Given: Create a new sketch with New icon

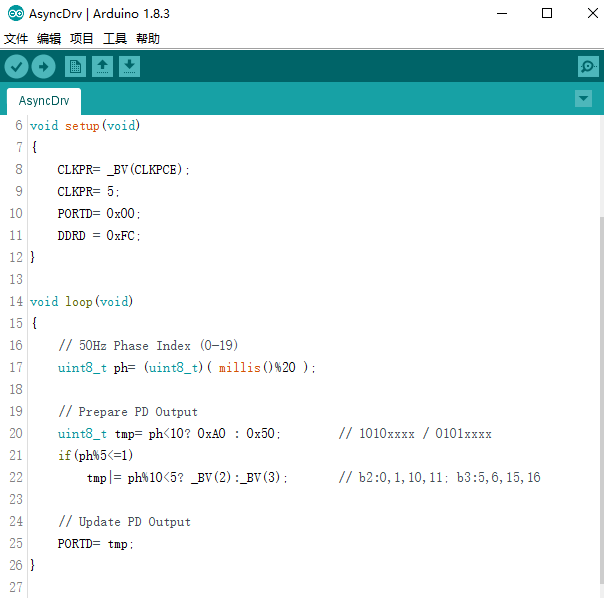Looking at the screenshot, I should point(75,67).
